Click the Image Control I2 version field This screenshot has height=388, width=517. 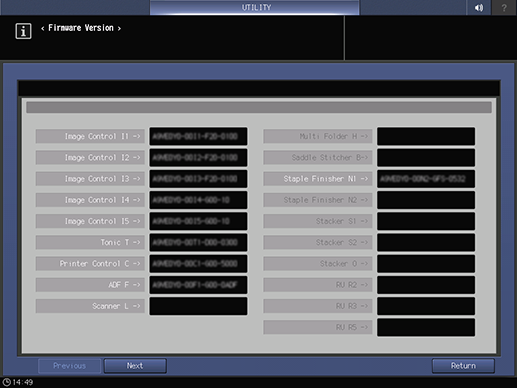[x=198, y=158]
